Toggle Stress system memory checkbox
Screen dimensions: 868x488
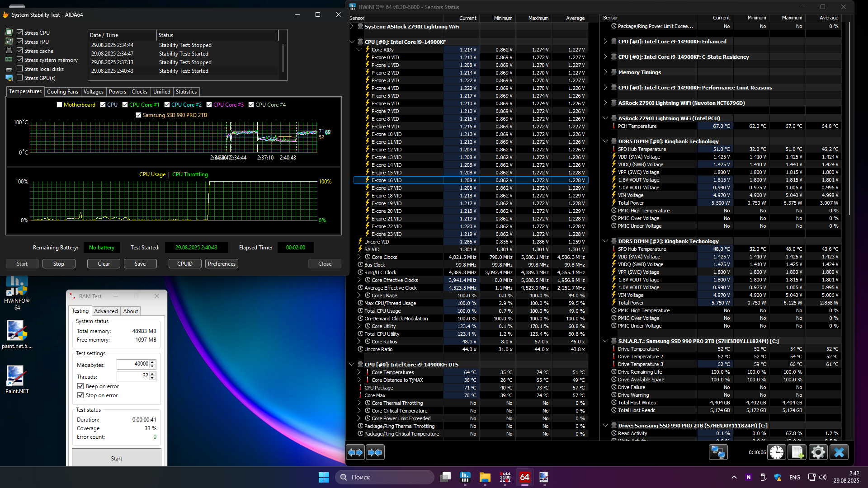tap(19, 60)
